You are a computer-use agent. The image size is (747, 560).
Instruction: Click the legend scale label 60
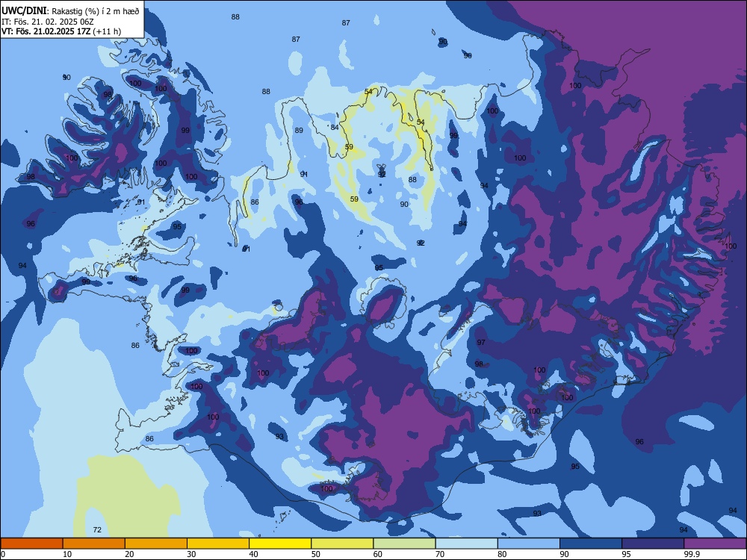point(378,554)
